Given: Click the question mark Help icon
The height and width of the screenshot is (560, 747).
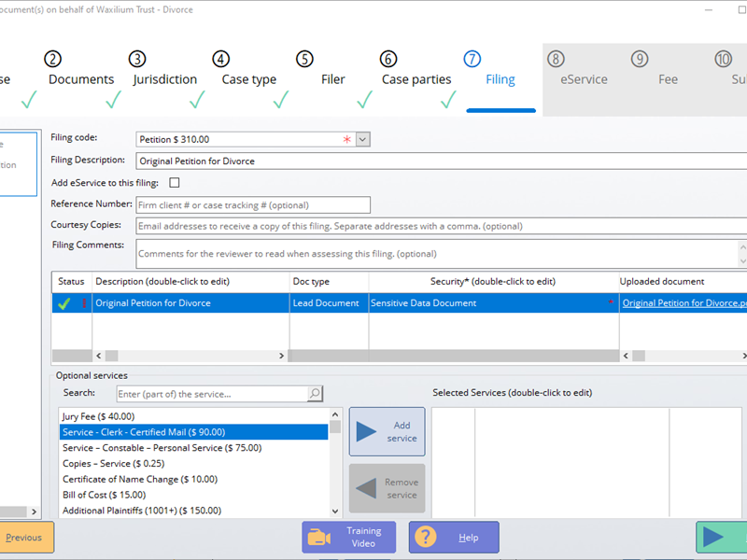Looking at the screenshot, I should [426, 538].
